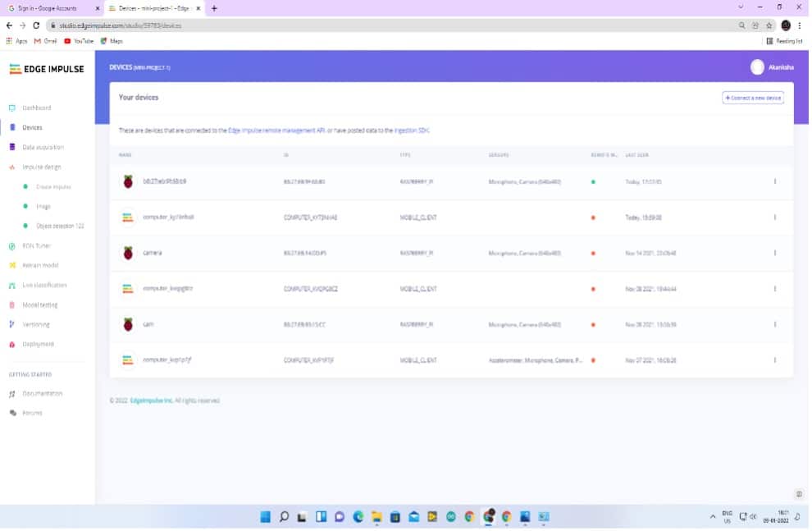
Task: Click the Versioning sidebar icon
Action: 12,324
